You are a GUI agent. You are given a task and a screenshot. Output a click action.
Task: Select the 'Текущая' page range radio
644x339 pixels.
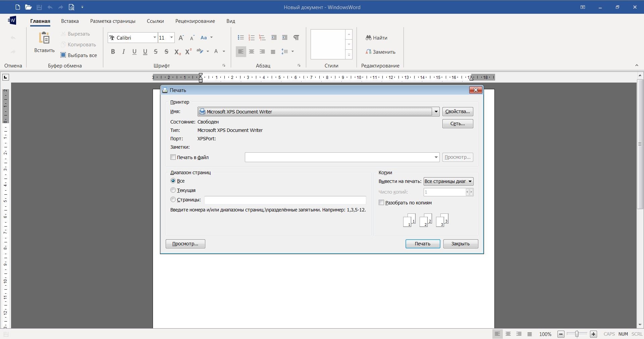173,190
